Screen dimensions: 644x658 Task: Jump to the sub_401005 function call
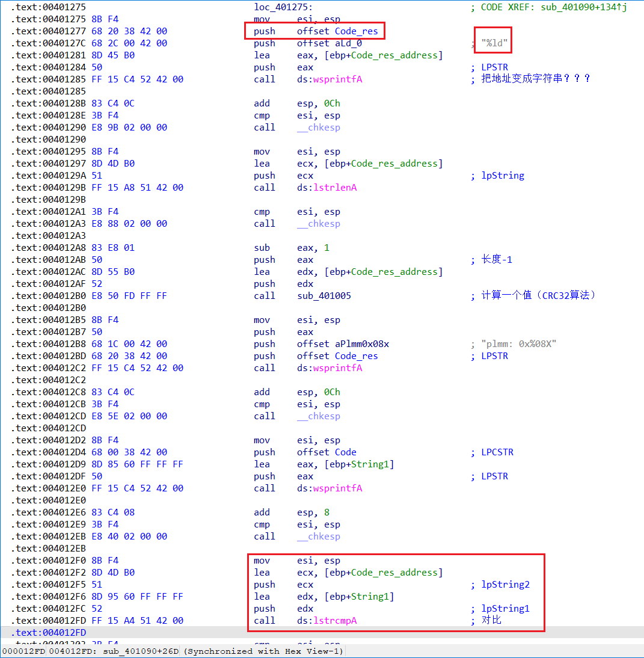tap(324, 296)
